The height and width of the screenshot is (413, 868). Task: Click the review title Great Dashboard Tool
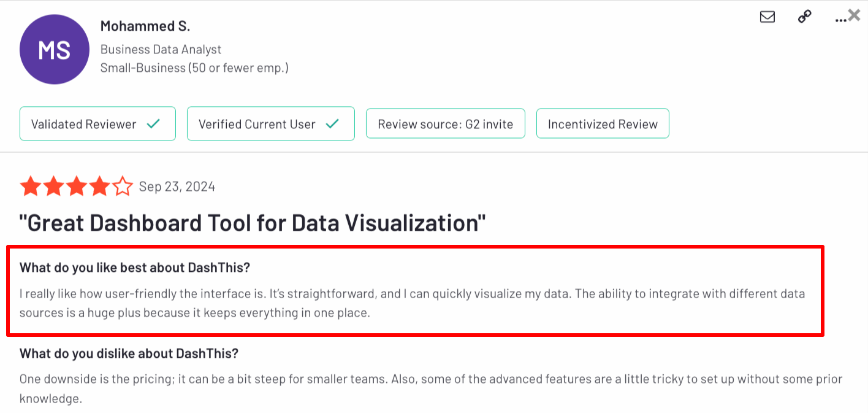(x=252, y=222)
